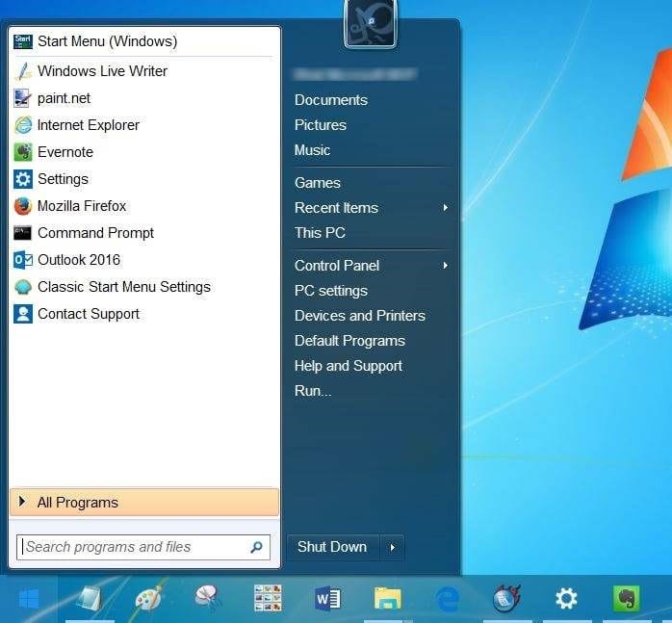Click the 'Internet Explorer' text
This screenshot has width=672, height=623.
[x=89, y=125]
